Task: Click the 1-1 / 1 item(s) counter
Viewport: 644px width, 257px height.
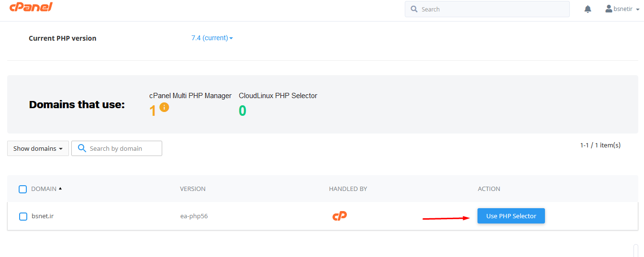Action: pyautogui.click(x=600, y=145)
